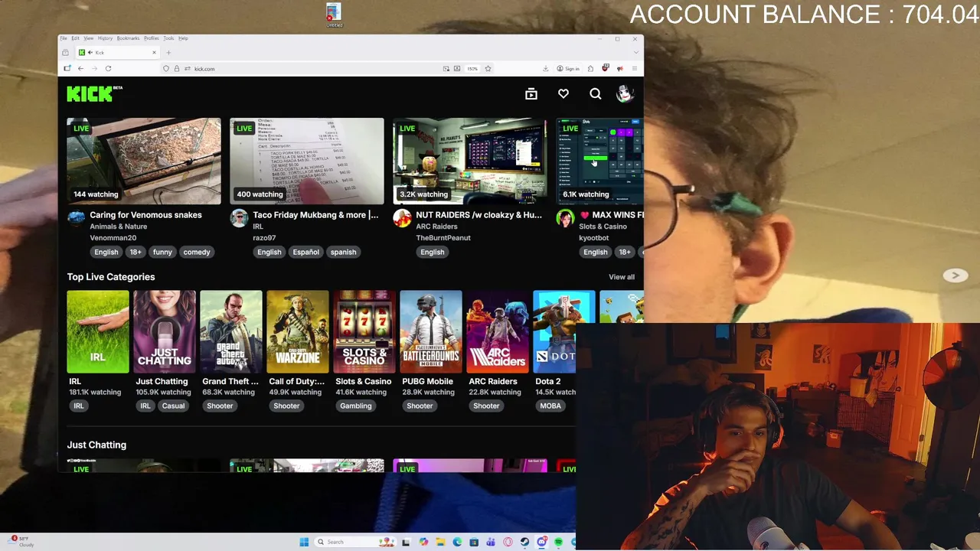Open the Just Chatting section heading
The height and width of the screenshot is (551, 980).
point(96,445)
